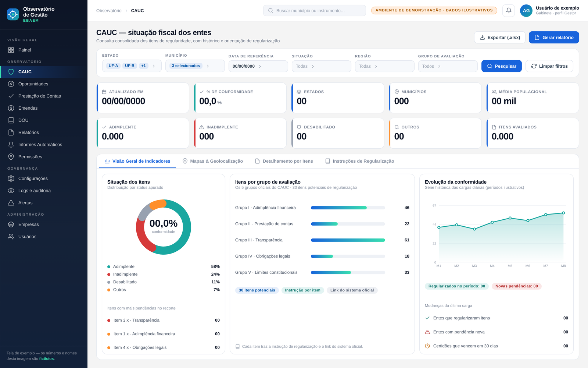The width and height of the screenshot is (588, 368).
Task: Click the AG user avatar
Action: [x=526, y=11]
